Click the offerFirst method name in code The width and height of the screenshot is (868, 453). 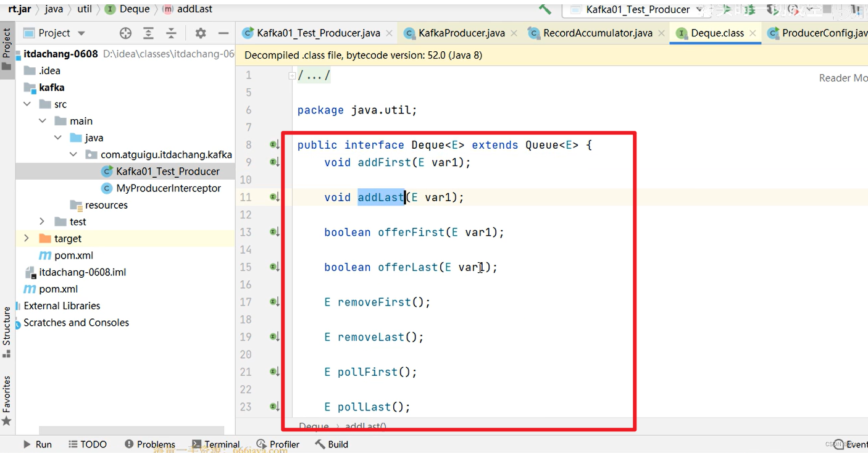411,232
